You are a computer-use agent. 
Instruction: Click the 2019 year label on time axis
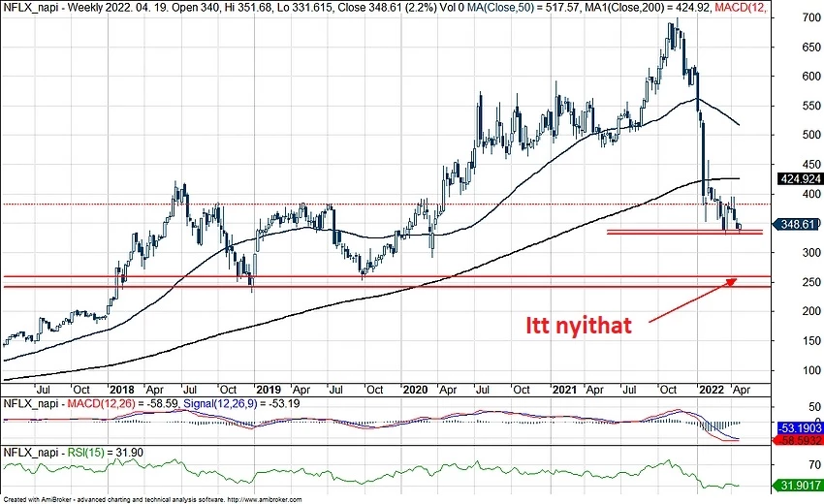[269, 390]
